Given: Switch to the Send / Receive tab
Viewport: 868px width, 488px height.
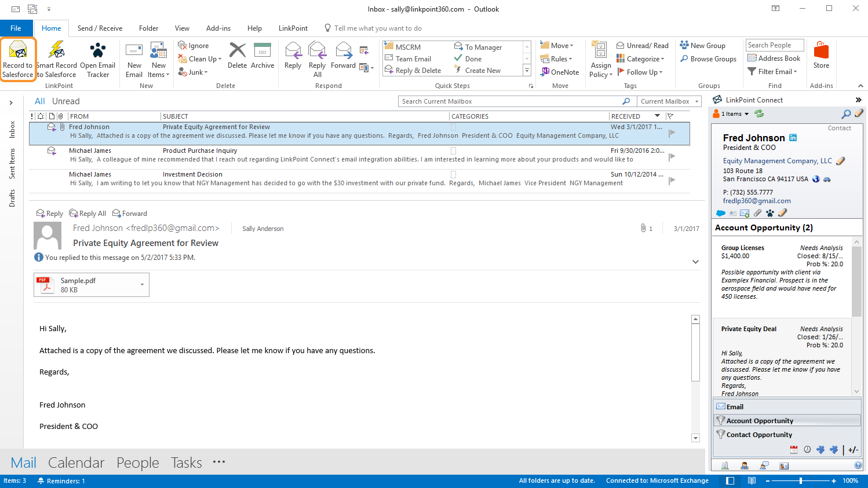Looking at the screenshot, I should coord(100,28).
